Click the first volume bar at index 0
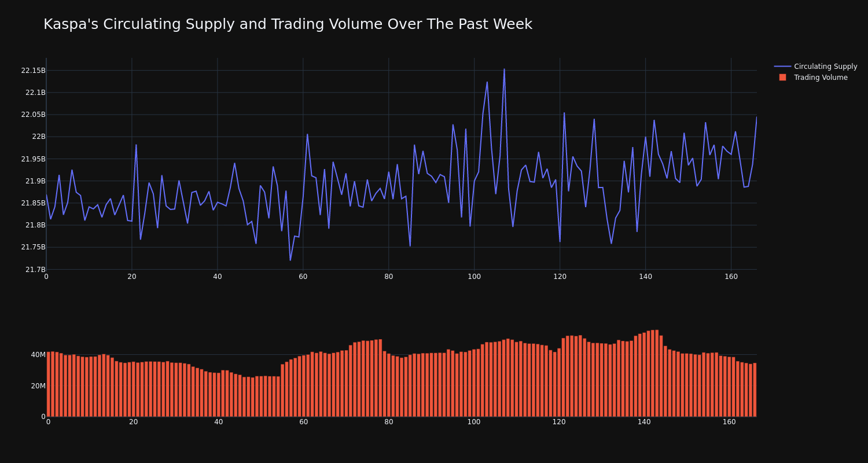 pos(48,384)
